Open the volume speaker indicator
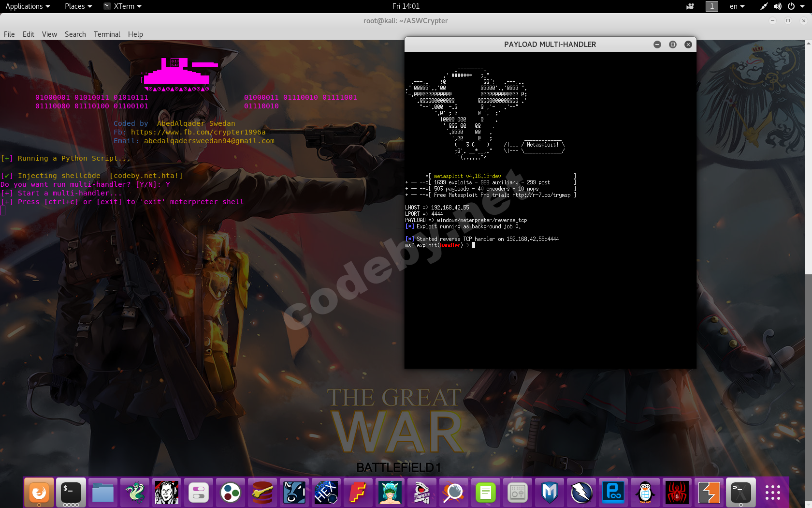 777,6
